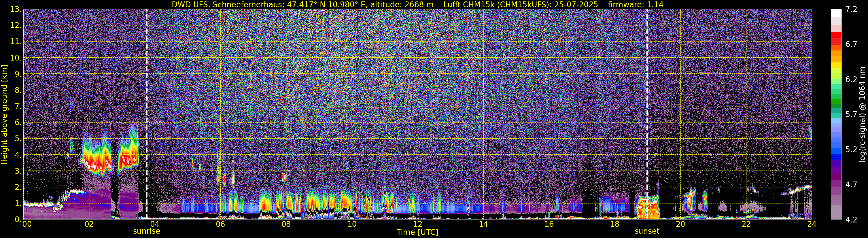The image size is (868, 238).
Task: Click the white dashed sunset marker line
Action: [x=647, y=114]
